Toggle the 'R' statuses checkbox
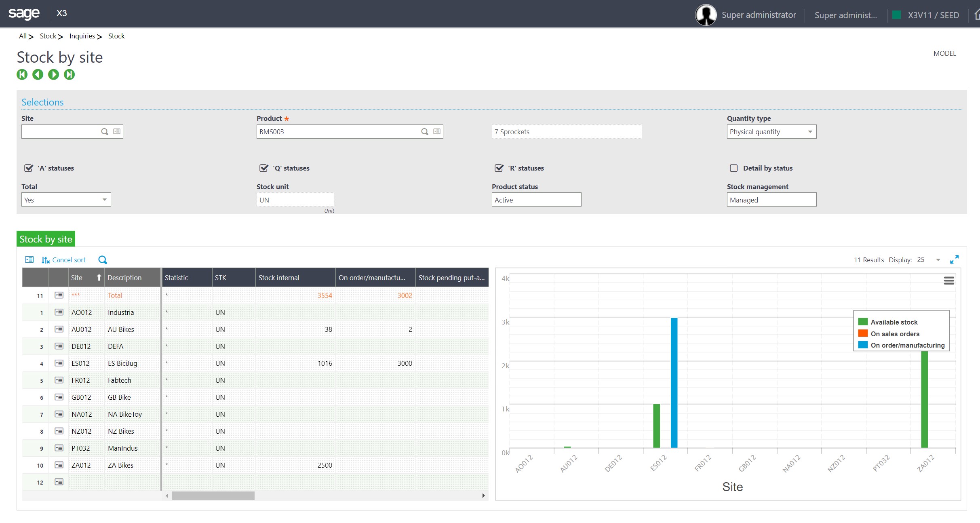 point(499,168)
